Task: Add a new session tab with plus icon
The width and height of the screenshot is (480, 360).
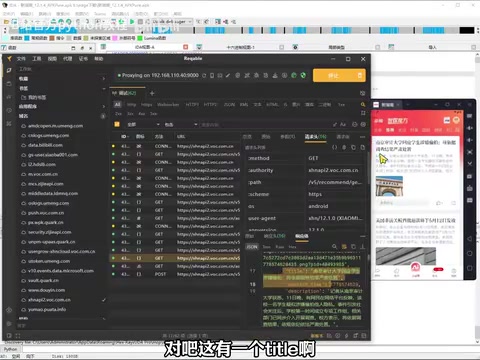Action: click(152, 93)
